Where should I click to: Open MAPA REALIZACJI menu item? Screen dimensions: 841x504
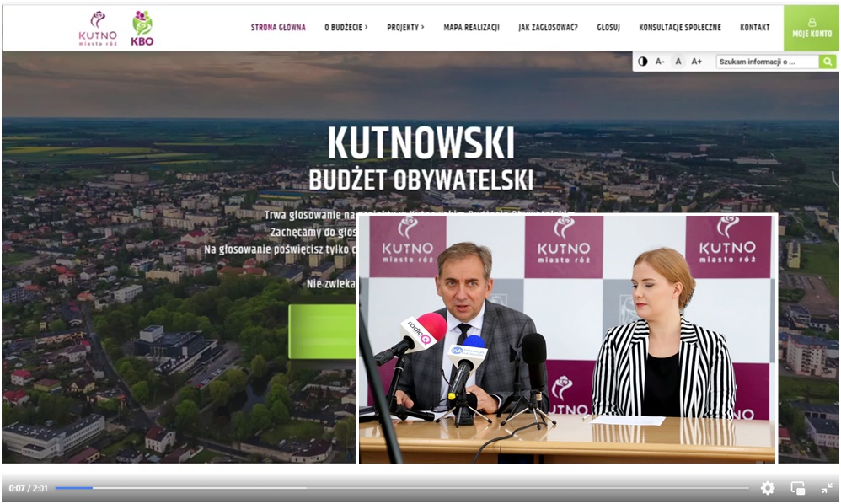(471, 28)
